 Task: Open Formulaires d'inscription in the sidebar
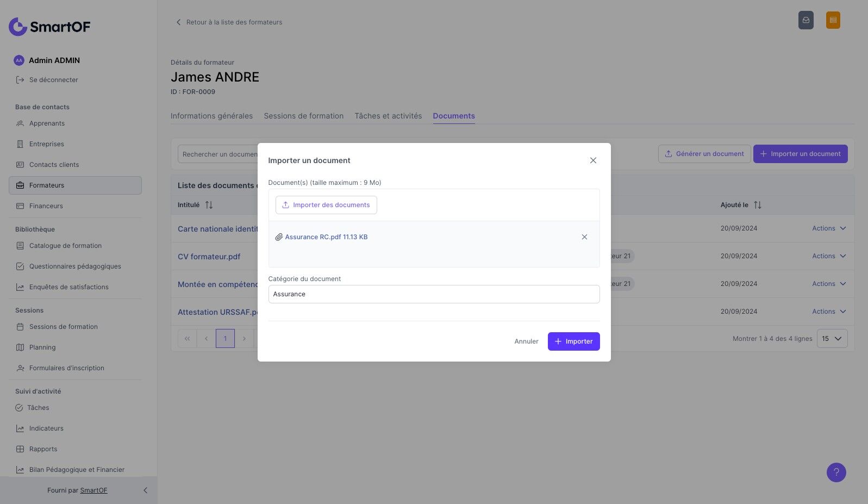tap(75, 368)
